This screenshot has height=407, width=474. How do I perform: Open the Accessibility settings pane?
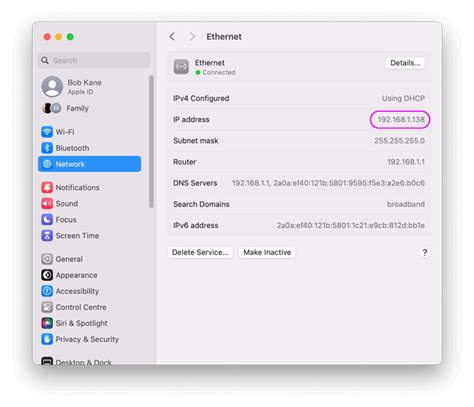pyautogui.click(x=89, y=291)
